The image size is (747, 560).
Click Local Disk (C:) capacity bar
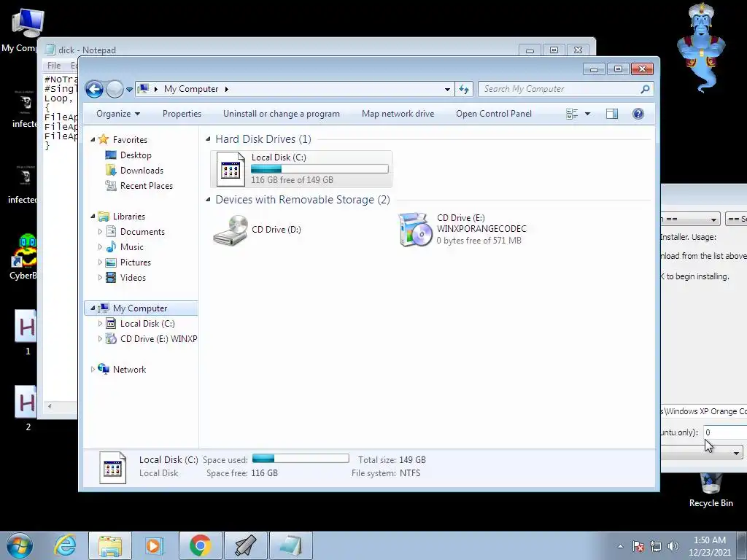click(x=320, y=169)
